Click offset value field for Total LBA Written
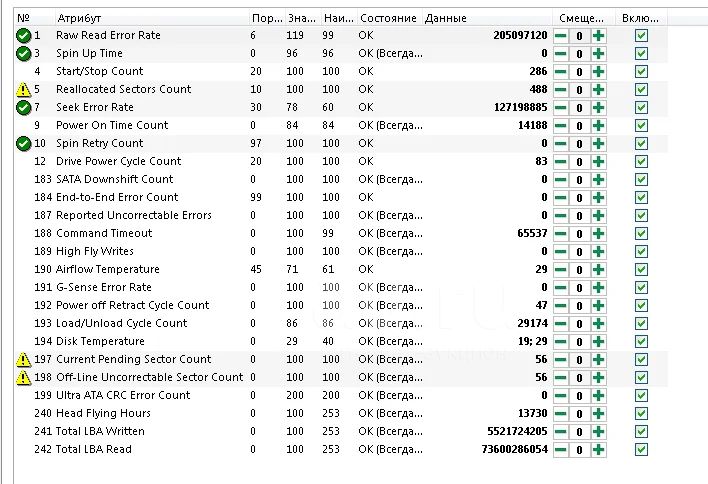Image resolution: width=708 pixels, height=484 pixels. pyautogui.click(x=579, y=432)
